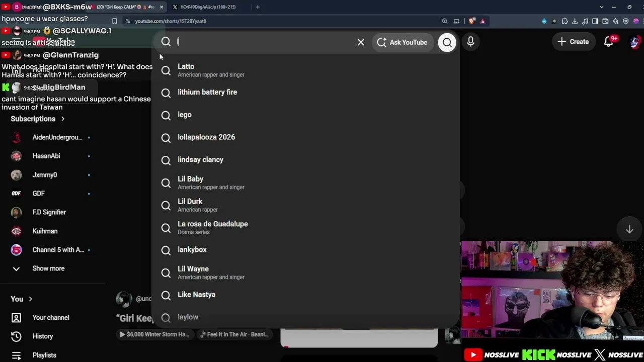Choose the "Like Nastya" suggestion
The width and height of the screenshot is (644, 362).
coord(306,295)
